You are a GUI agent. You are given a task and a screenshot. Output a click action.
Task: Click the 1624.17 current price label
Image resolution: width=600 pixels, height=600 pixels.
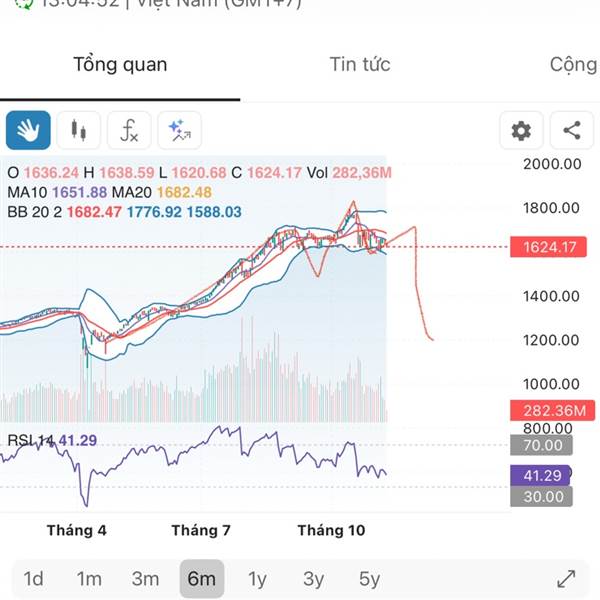click(x=543, y=246)
